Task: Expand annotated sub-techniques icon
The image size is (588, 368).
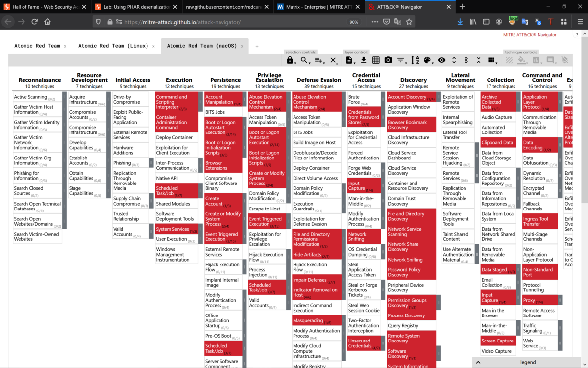Action: point(466,60)
